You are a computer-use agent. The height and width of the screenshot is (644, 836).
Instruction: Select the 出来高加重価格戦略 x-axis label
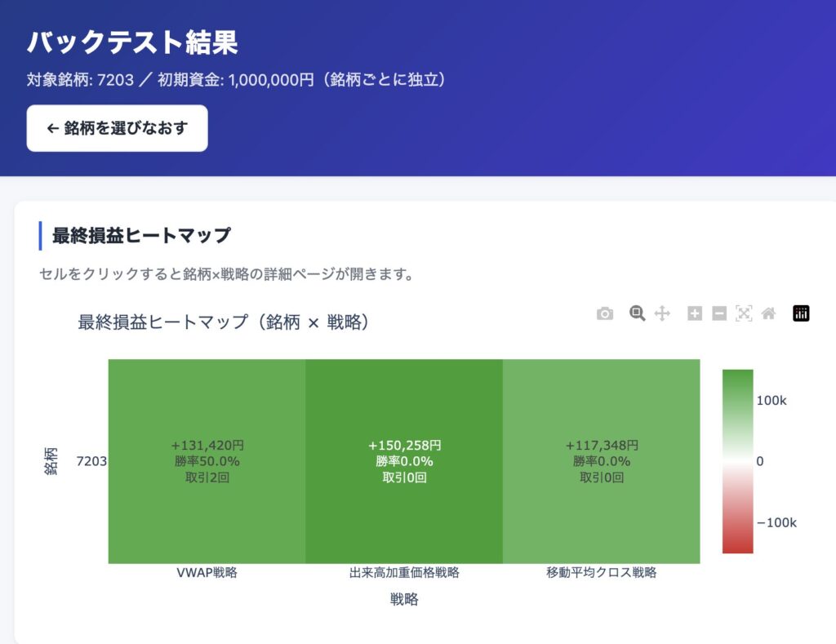(x=404, y=572)
